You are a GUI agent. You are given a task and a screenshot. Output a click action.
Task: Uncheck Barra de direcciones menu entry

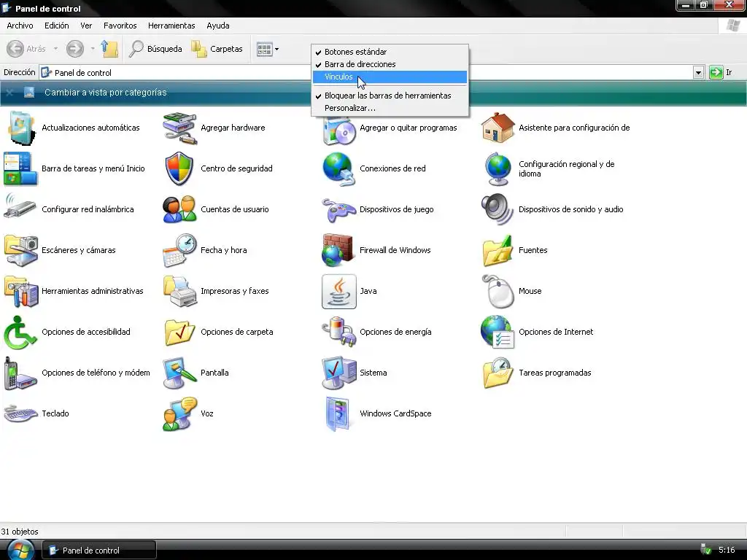click(x=390, y=64)
